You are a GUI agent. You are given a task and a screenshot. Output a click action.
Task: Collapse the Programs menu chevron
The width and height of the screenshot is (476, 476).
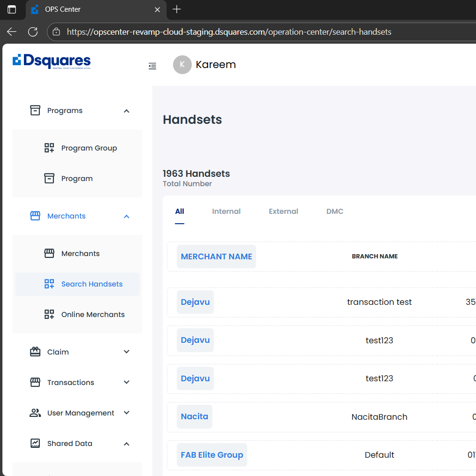127,111
